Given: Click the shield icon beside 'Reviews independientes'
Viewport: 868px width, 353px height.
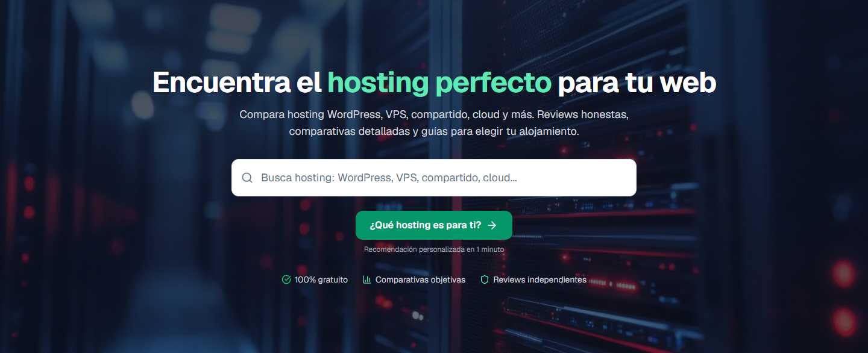Looking at the screenshot, I should pos(484,280).
